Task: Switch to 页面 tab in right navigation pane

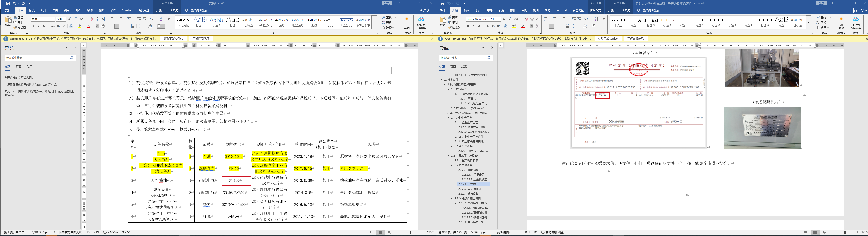Action: pyautogui.click(x=453, y=67)
